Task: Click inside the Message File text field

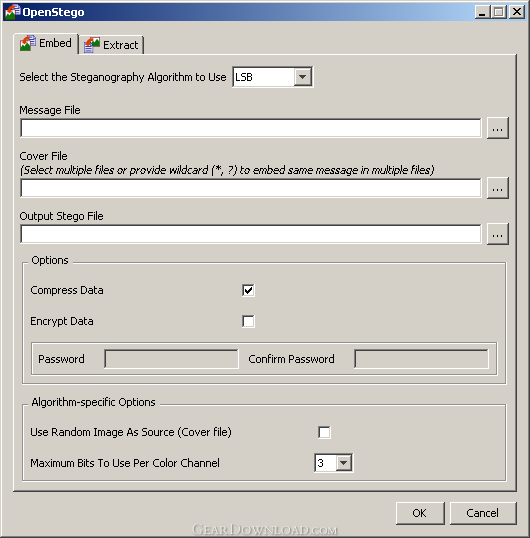Action: [x=251, y=128]
